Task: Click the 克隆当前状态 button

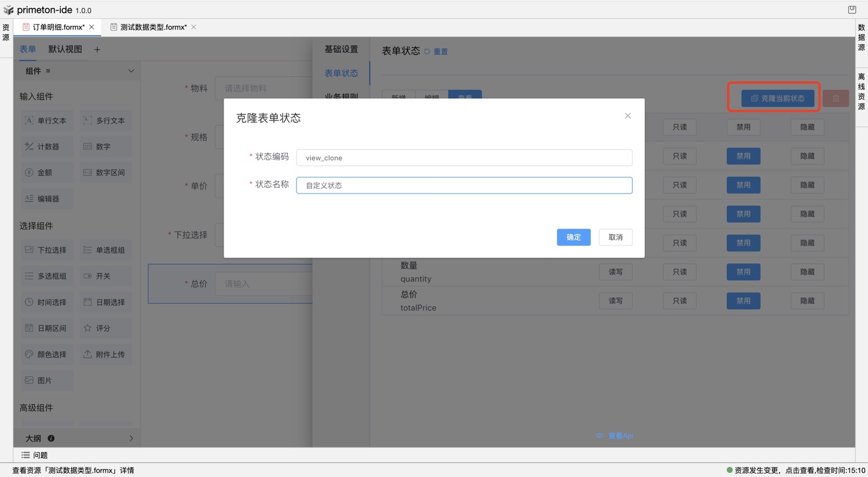Action: (x=778, y=98)
